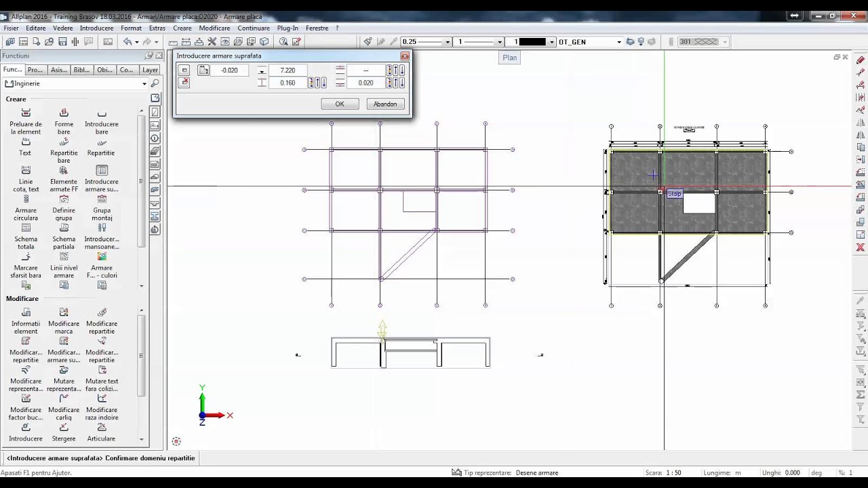The height and width of the screenshot is (488, 868).
Task: Open the OT_GEN layer dropdown
Action: tap(619, 42)
